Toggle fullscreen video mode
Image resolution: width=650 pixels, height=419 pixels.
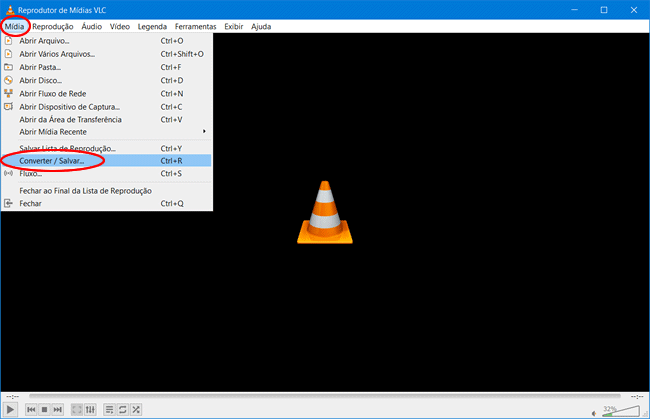pos(77,409)
